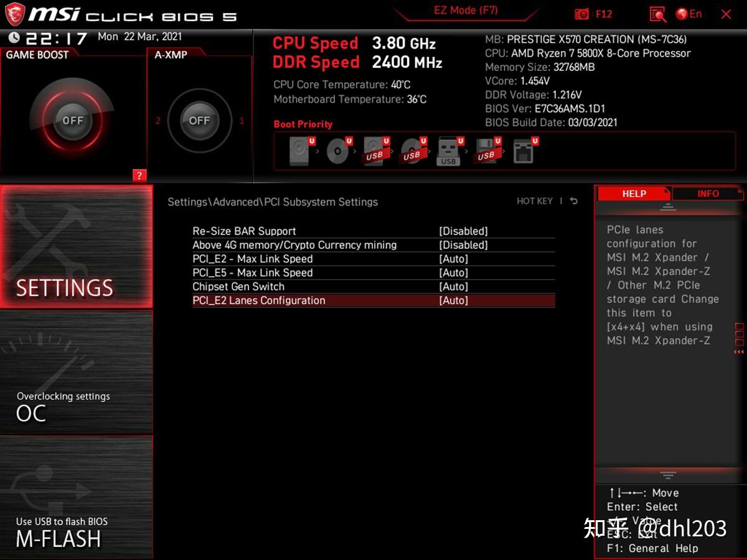Click the date Mon 22 Mar, 2021

[x=140, y=37]
